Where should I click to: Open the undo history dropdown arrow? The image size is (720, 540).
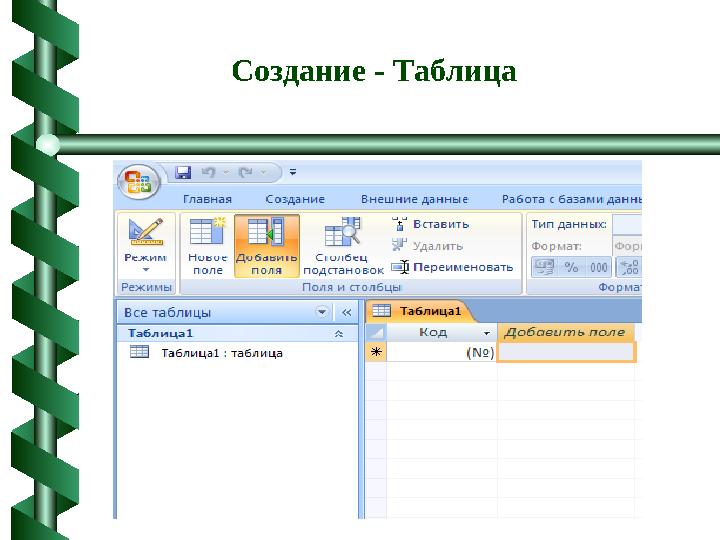click(226, 173)
